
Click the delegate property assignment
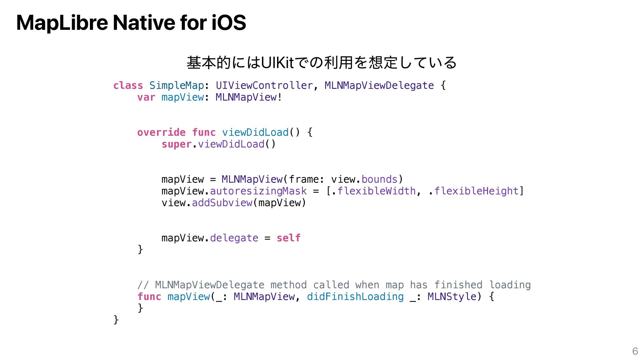click(234, 238)
